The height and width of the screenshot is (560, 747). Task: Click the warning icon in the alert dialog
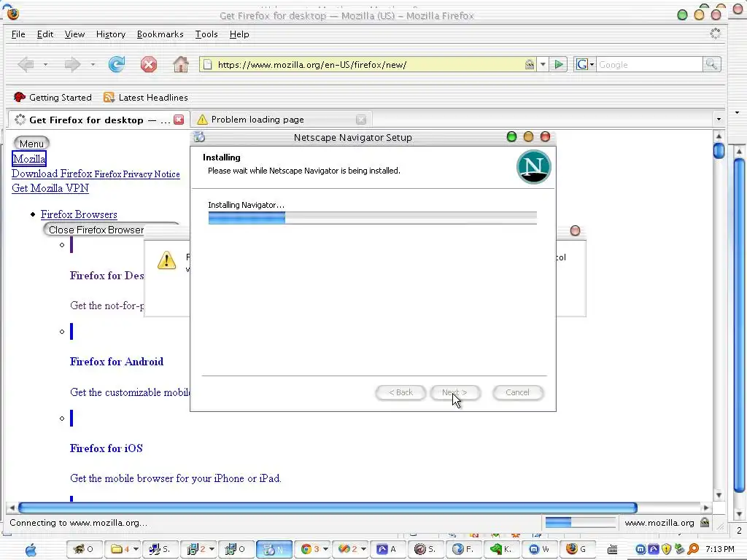pos(167,260)
